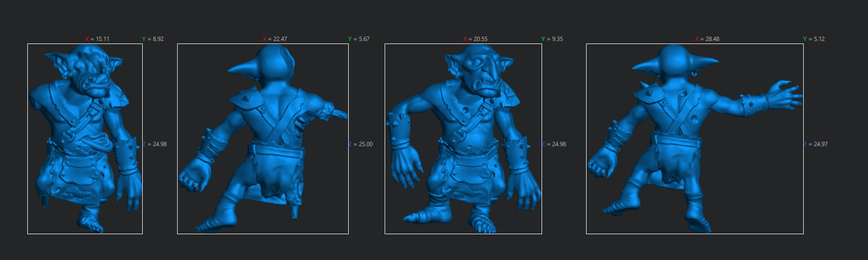This screenshot has width=868, height=260.
Task: Click the X = 15.11 dimension label
Action: coord(97,39)
